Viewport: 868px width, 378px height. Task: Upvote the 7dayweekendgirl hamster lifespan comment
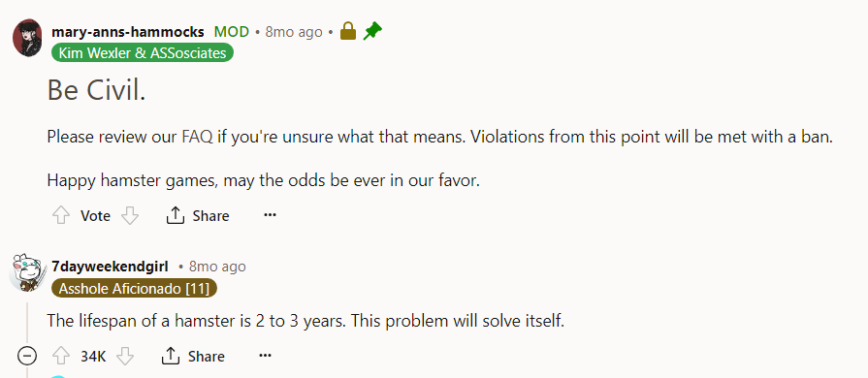[60, 356]
